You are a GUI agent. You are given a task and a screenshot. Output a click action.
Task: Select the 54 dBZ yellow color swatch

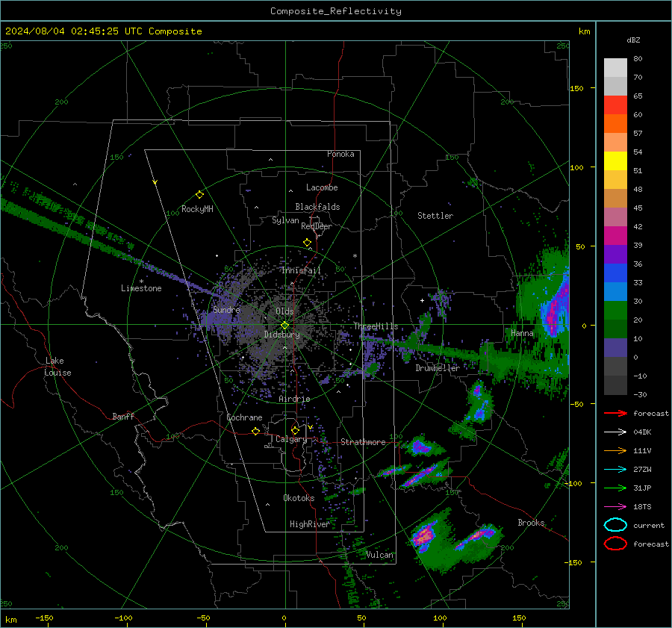[x=615, y=161]
